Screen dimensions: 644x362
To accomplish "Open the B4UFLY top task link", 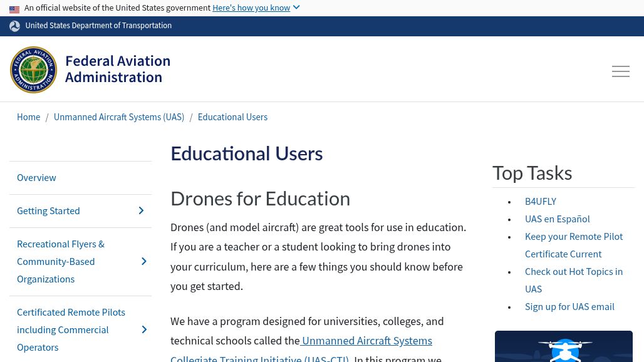I will [x=540, y=202].
